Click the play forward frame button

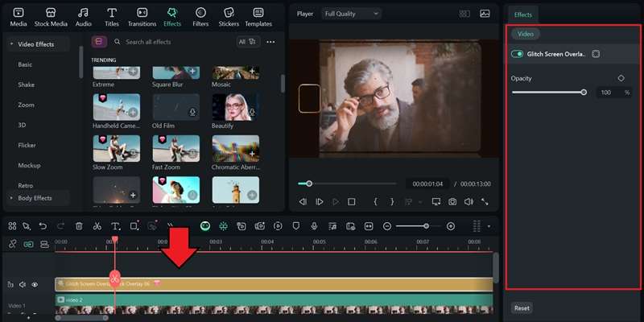(x=319, y=202)
